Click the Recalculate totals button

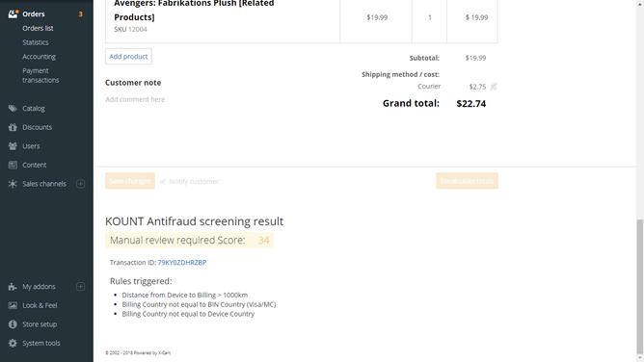click(467, 181)
